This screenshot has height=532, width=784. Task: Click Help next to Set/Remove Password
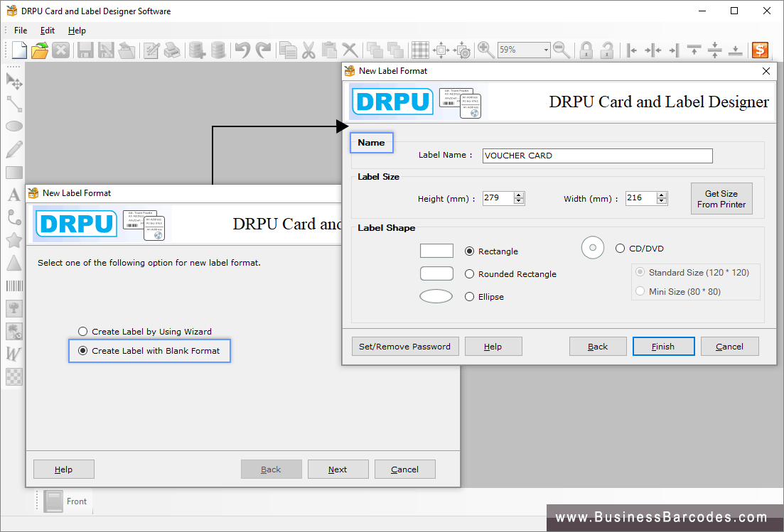click(x=493, y=346)
